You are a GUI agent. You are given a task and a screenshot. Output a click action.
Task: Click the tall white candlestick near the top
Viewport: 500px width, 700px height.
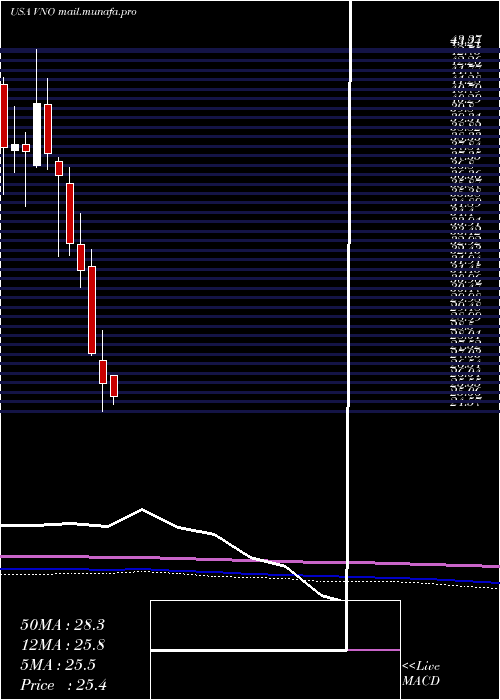click(x=37, y=134)
